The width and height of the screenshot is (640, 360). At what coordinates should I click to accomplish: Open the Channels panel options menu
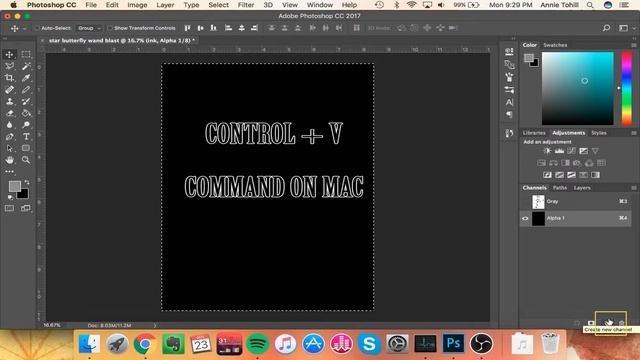pos(634,188)
